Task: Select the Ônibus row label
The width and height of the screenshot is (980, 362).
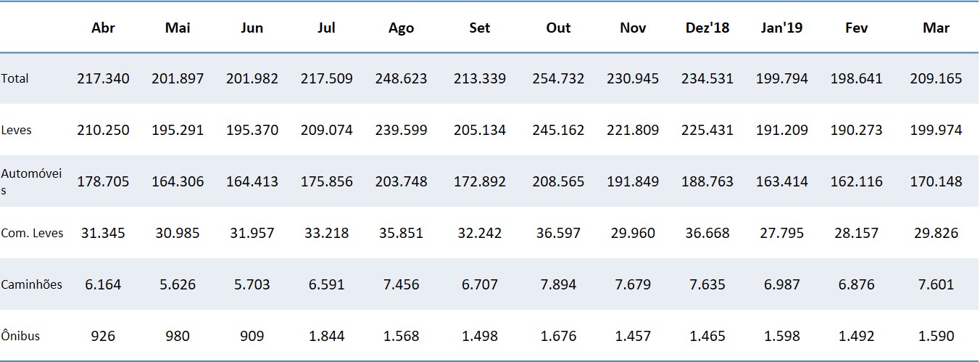Action: coord(20,336)
